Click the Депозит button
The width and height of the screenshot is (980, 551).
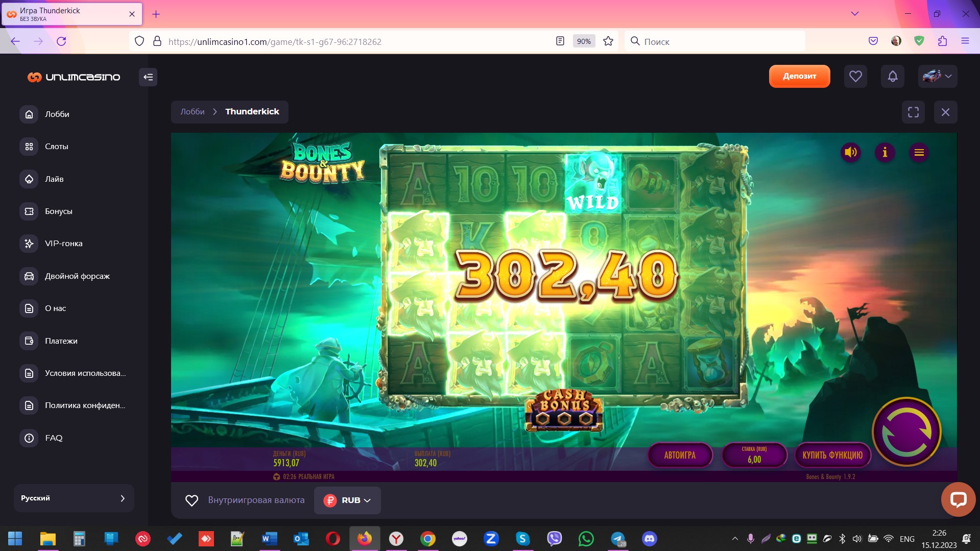click(x=799, y=77)
